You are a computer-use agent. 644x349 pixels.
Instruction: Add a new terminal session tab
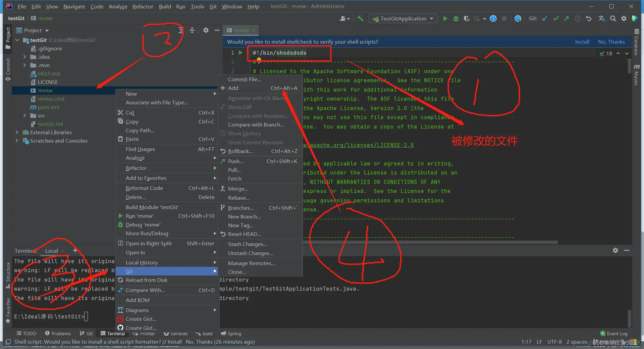pos(75,251)
